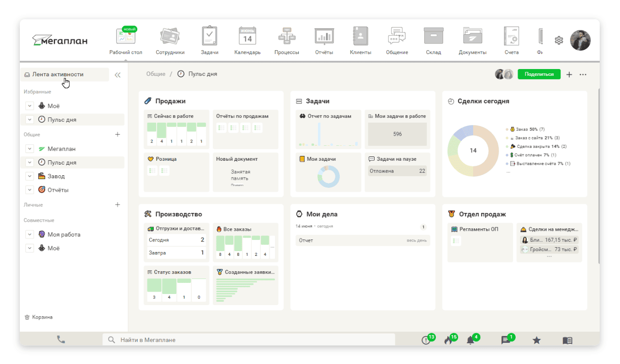Click the phone icon in bottom bar
Viewport: 620px width, 364px height.
61,340
